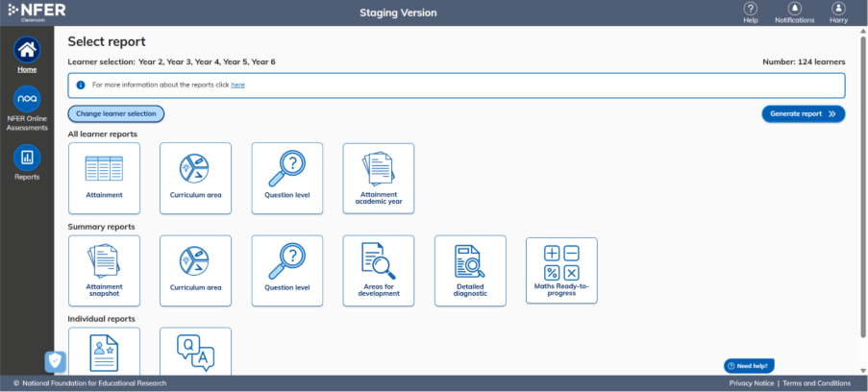
Task: Click the NFER Classroom logo
Action: point(37,12)
